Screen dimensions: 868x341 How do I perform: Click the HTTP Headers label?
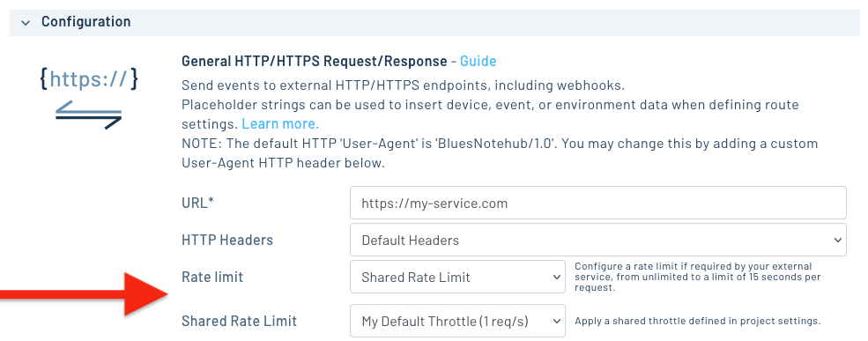[x=227, y=241]
